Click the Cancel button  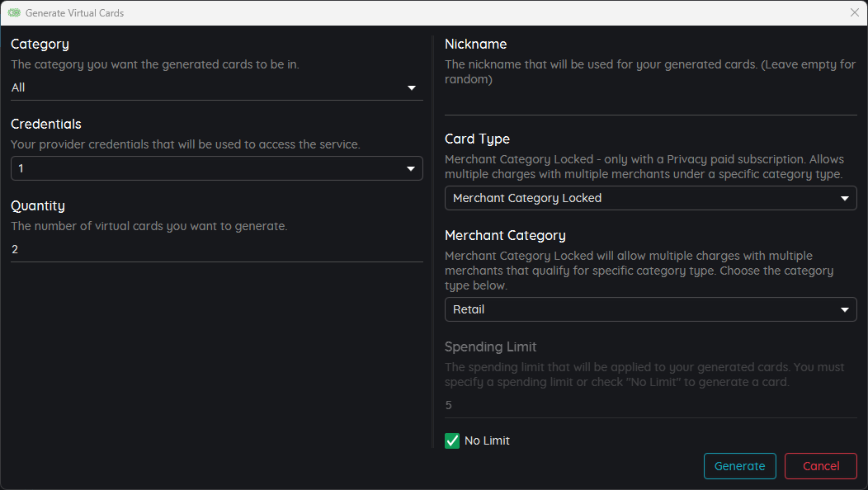pyautogui.click(x=821, y=466)
